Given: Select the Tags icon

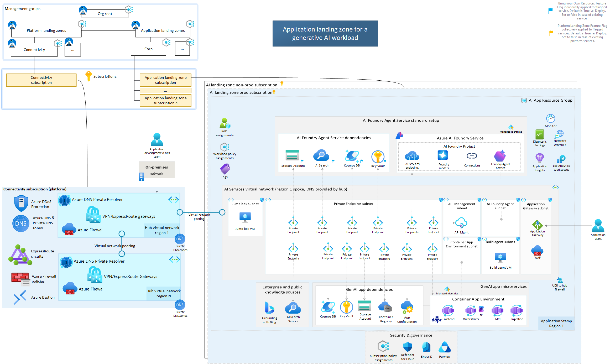Looking at the screenshot, I should point(224,169).
